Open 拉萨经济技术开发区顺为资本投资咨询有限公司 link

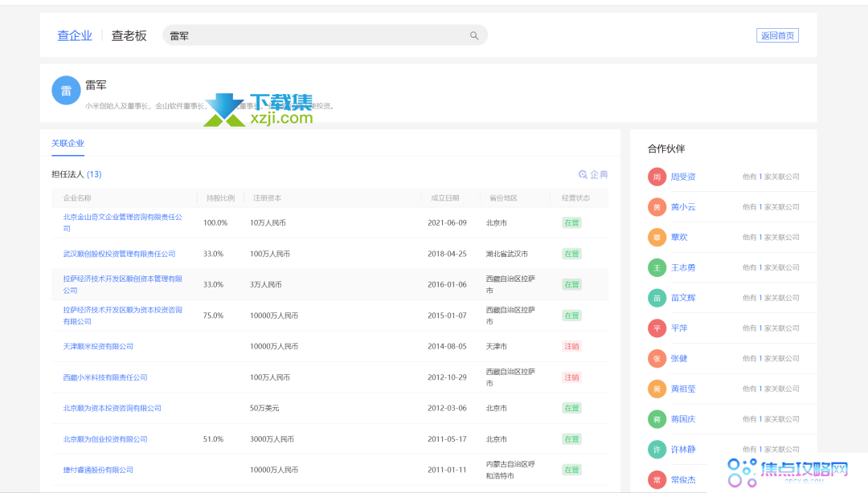pos(122,316)
